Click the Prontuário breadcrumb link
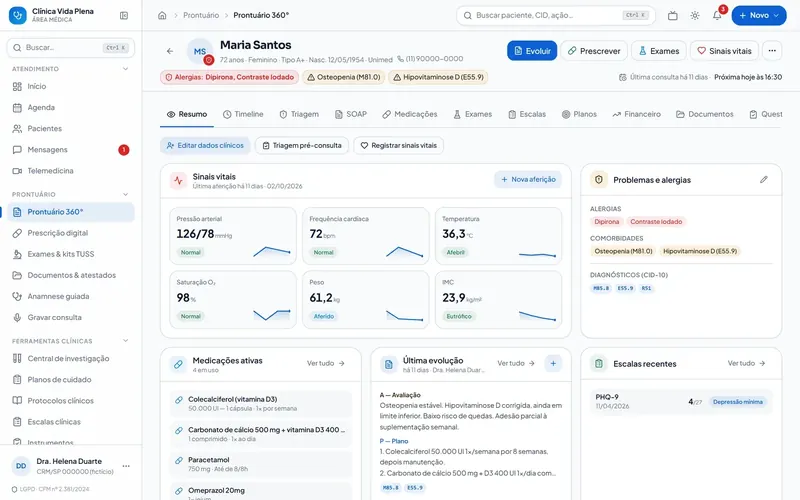 point(201,15)
